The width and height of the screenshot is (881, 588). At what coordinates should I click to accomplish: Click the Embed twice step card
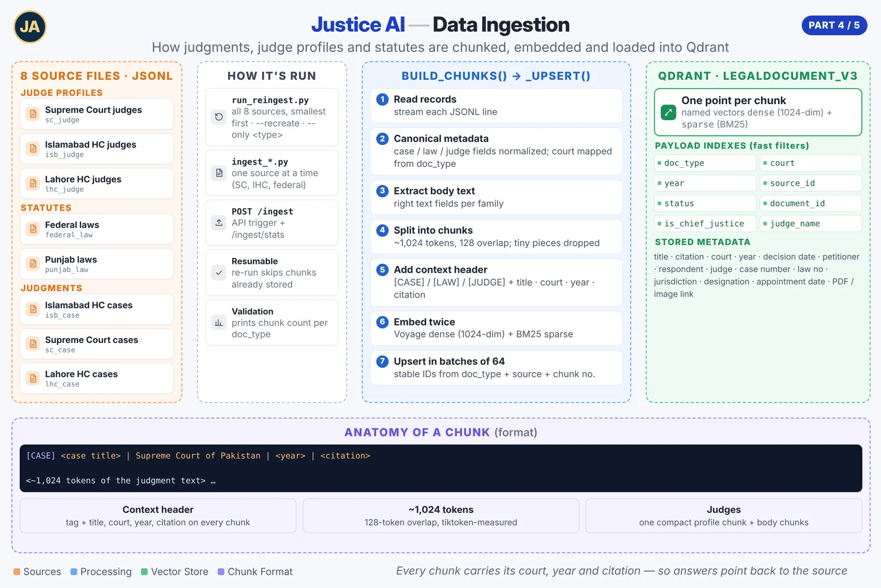pos(496,328)
